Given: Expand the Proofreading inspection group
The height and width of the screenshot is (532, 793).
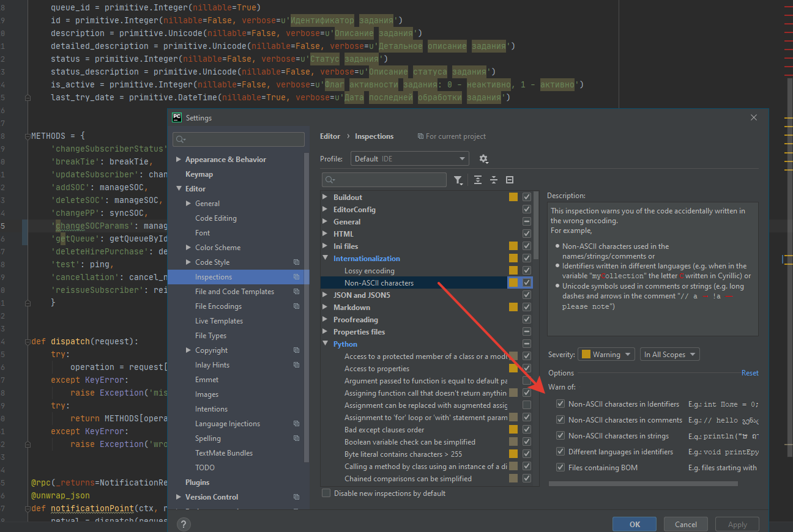Looking at the screenshot, I should pos(326,320).
